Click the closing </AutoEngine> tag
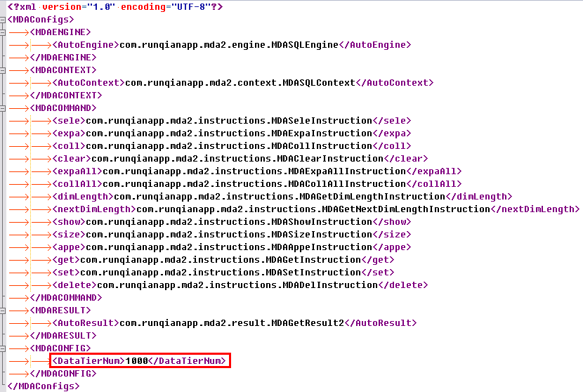Image resolution: width=583 pixels, height=392 pixels. click(375, 45)
